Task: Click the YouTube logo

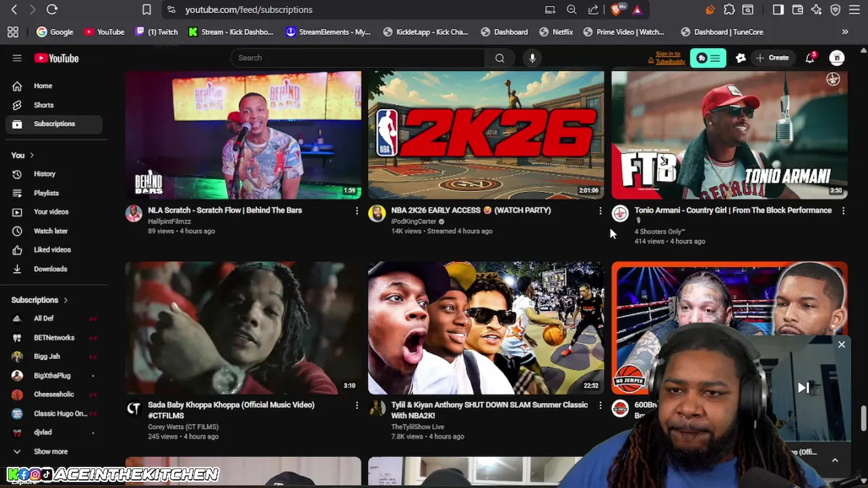Action: [56, 58]
